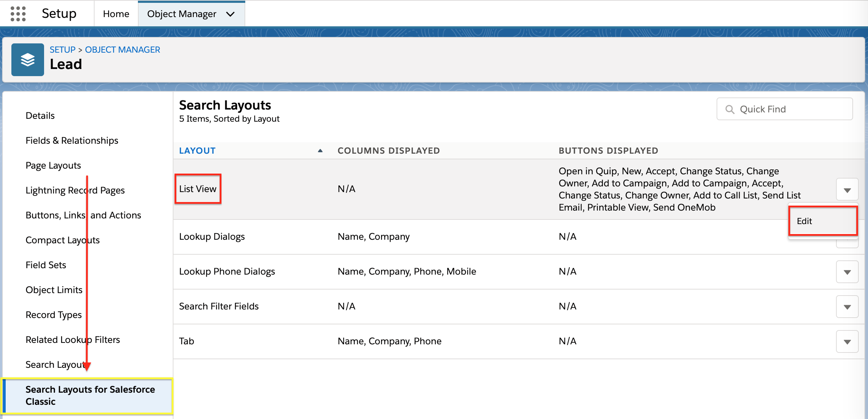Open Details in the sidebar
This screenshot has width=868, height=419.
click(40, 116)
